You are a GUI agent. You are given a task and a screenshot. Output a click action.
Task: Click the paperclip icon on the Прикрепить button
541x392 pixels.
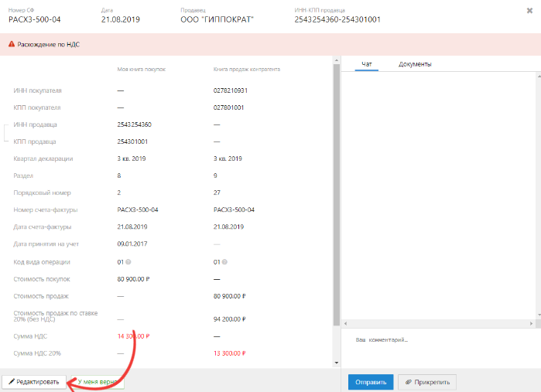pyautogui.click(x=409, y=382)
